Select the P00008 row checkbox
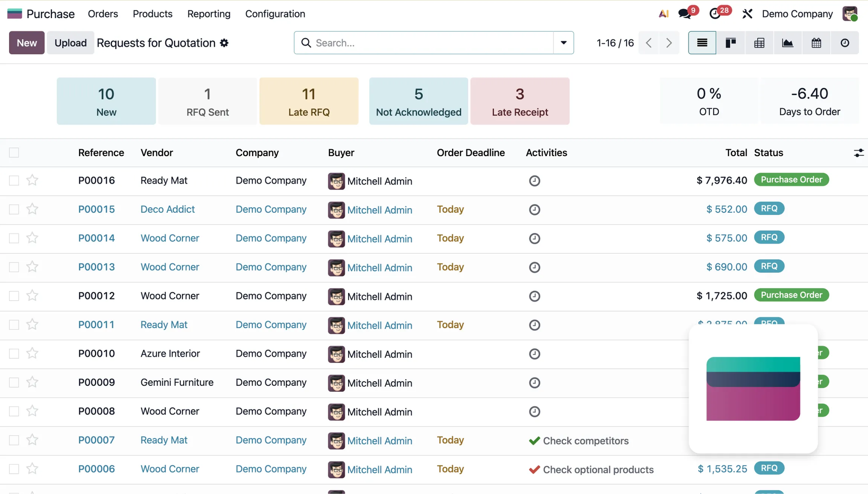This screenshot has height=494, width=868. (14, 411)
